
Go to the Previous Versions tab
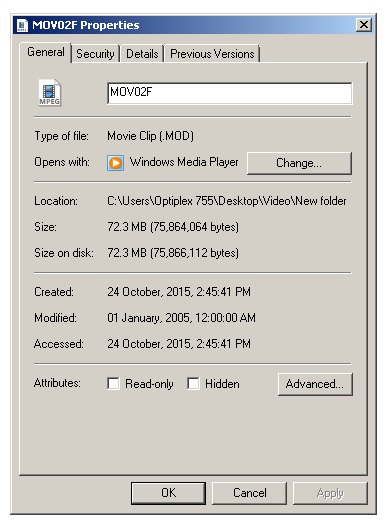pos(212,54)
